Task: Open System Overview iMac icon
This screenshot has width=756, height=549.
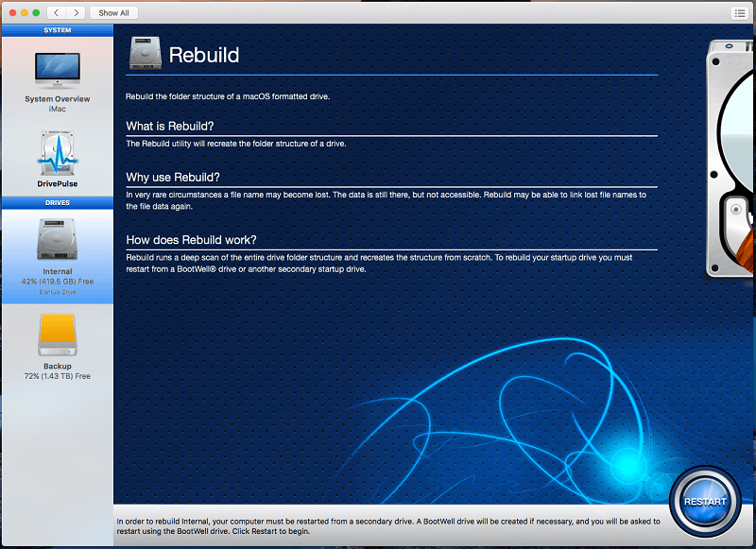Action: [58, 70]
